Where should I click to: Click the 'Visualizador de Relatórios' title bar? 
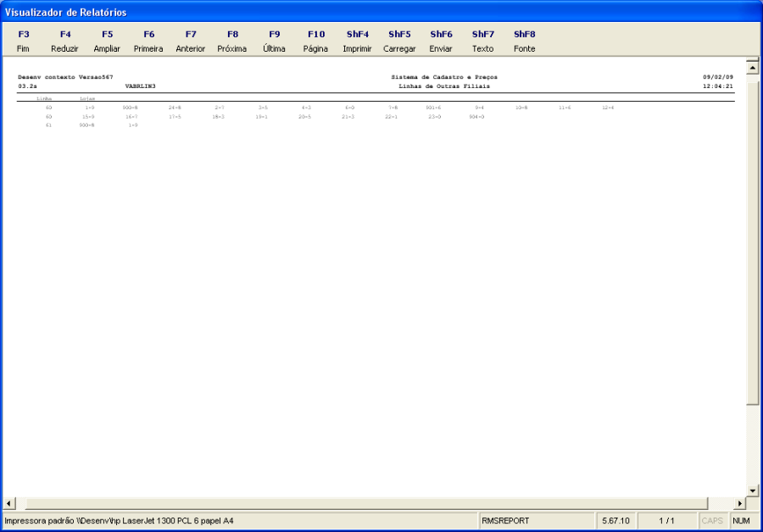(381, 12)
